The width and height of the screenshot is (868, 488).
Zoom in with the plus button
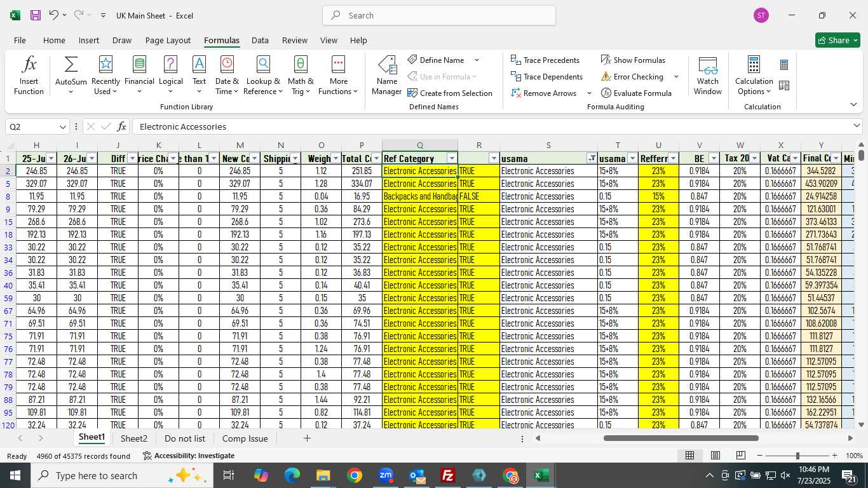pos(834,456)
